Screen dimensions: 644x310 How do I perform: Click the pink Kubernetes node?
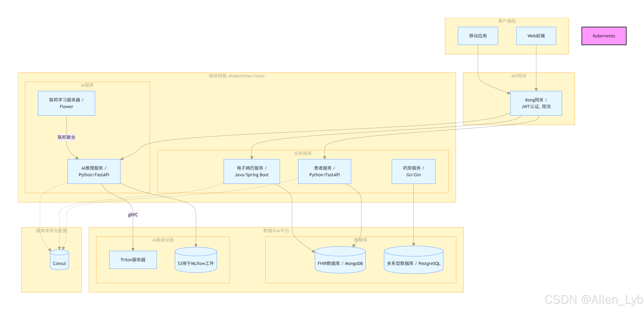[604, 36]
